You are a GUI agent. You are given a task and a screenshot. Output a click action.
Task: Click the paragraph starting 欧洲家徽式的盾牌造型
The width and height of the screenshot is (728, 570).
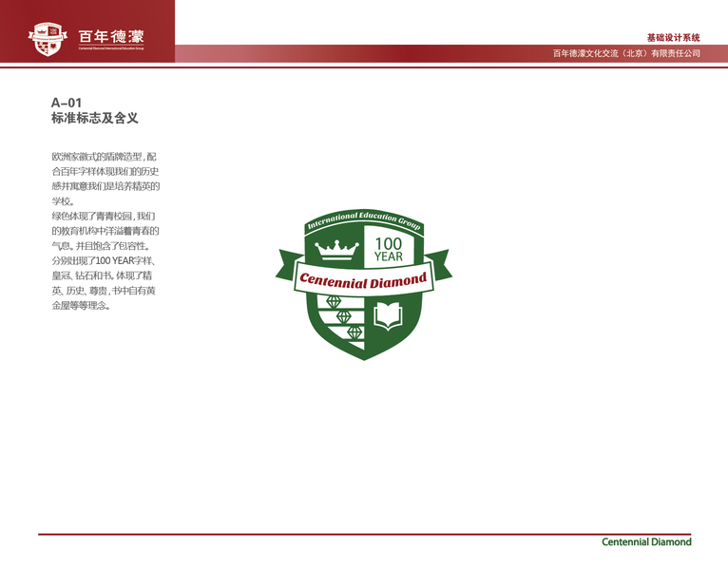coord(105,179)
